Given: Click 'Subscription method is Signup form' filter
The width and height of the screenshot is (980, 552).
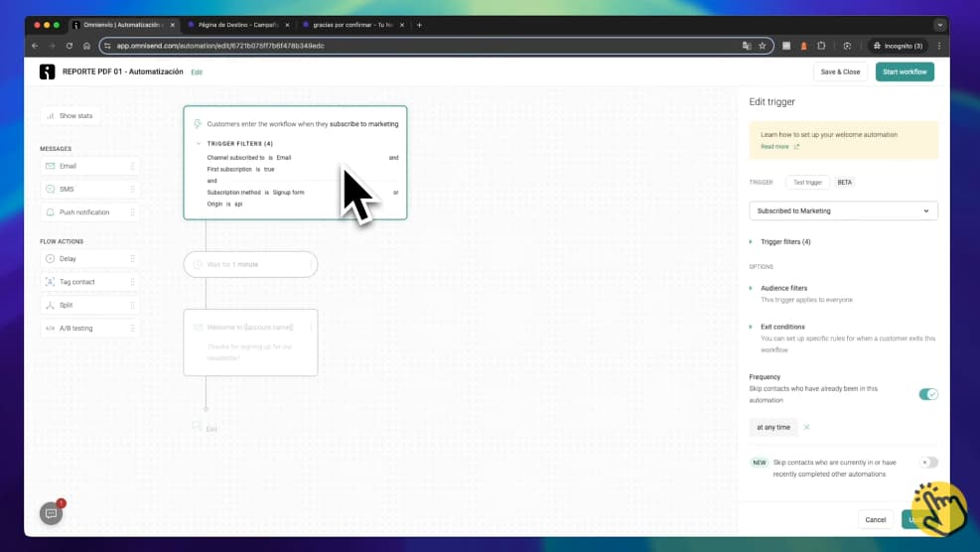Looking at the screenshot, I should tap(255, 193).
